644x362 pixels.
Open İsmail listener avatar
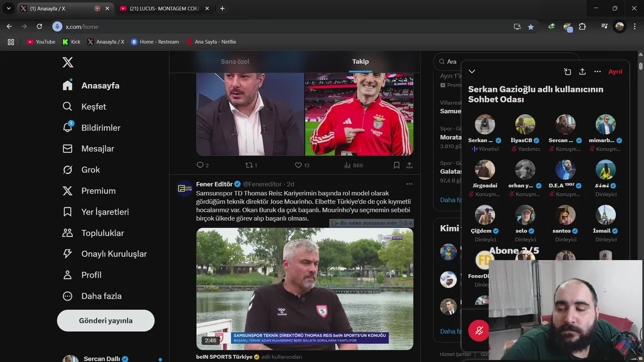[606, 215]
